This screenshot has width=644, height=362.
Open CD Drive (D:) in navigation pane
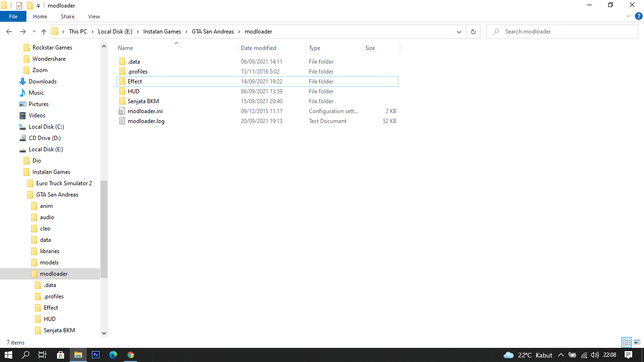click(44, 138)
